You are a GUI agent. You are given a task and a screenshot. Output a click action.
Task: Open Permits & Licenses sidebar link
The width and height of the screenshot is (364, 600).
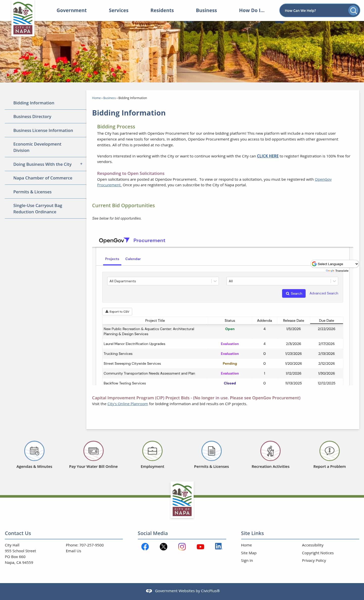32,192
